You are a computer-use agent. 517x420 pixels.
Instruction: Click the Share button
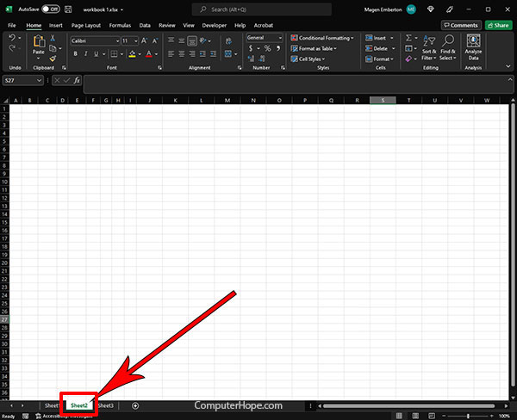click(498, 25)
